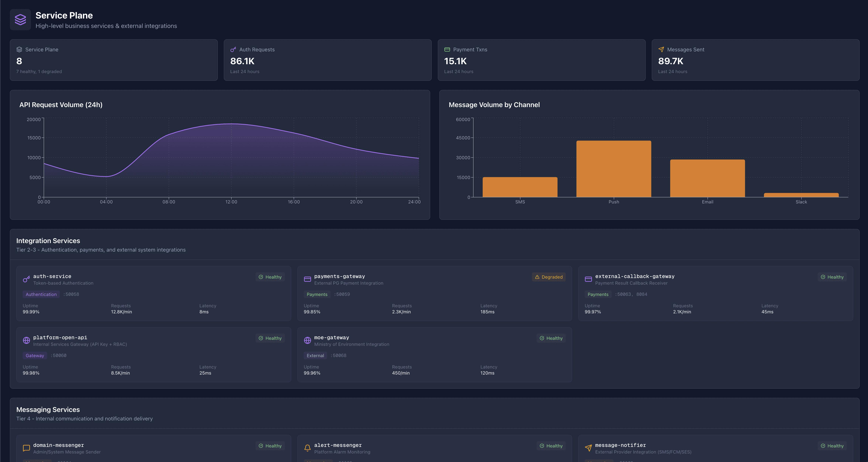Click the card icon for payments-gateway
Viewport: 868px width, 462px height.
coord(307,280)
